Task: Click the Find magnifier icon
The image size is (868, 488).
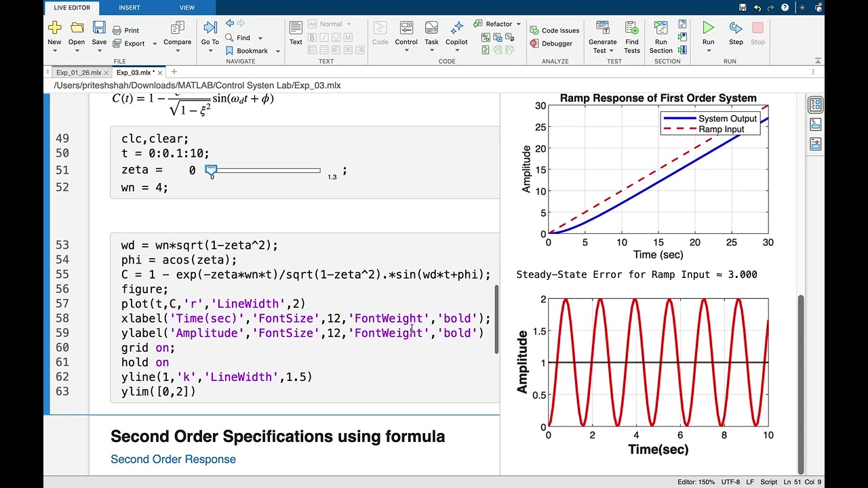Action: coord(229,38)
